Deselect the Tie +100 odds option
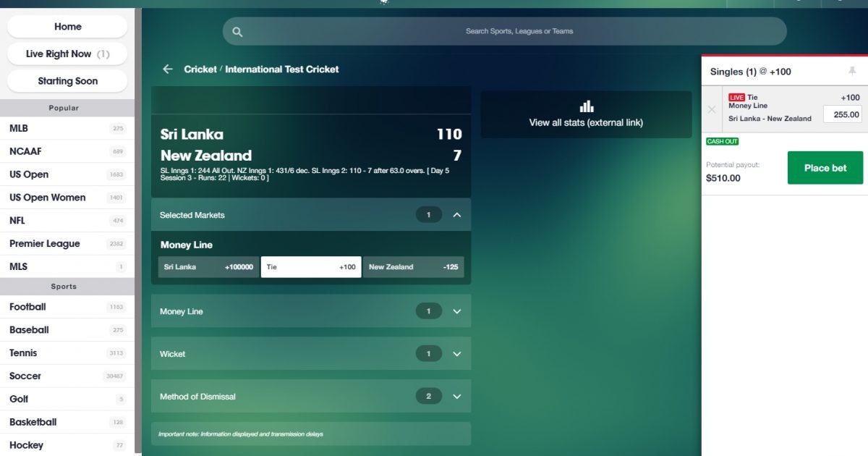This screenshot has width=868, height=456. (311, 267)
